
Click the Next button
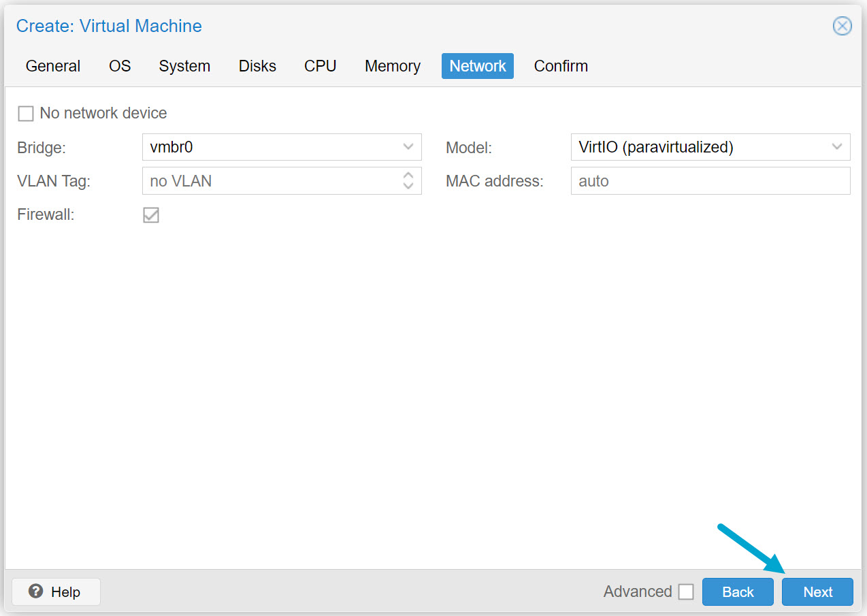[817, 591]
